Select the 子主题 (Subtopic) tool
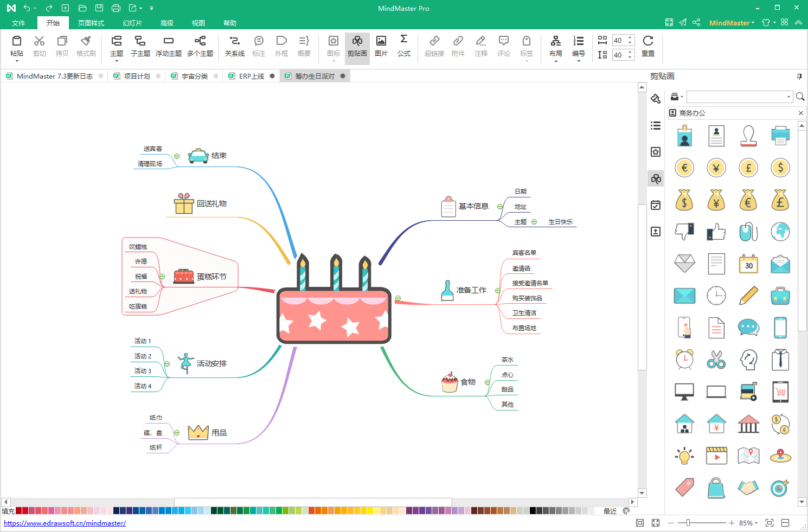This screenshot has height=532, width=808. coord(140,47)
